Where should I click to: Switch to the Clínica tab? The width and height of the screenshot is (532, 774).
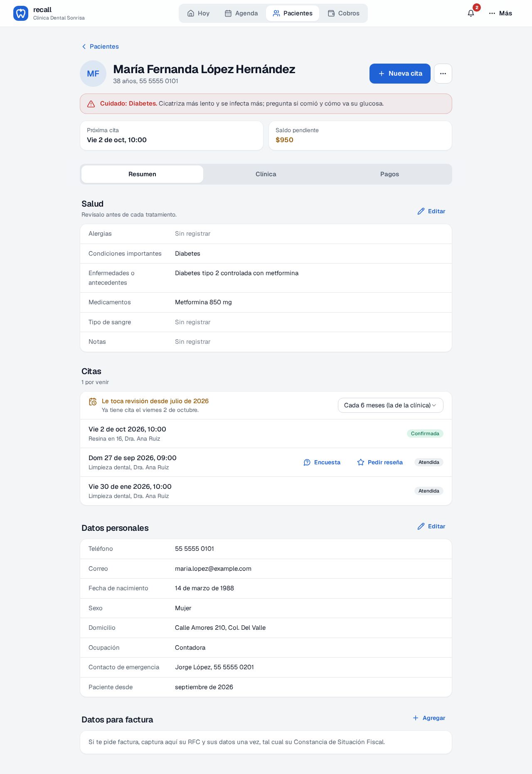click(x=266, y=174)
